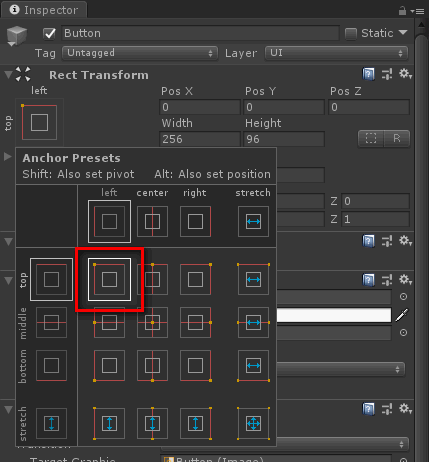Toggle the Static checkbox
The height and width of the screenshot is (462, 429).
[x=351, y=34]
